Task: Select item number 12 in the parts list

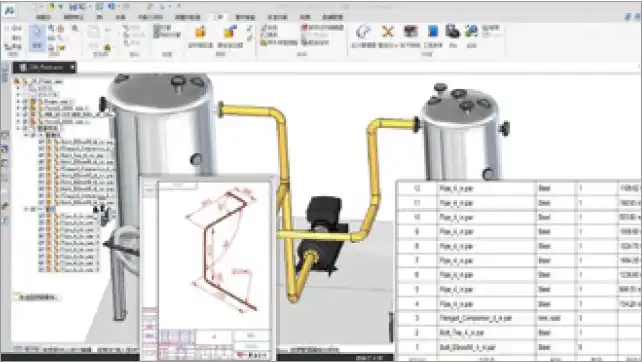Action: coord(417,188)
